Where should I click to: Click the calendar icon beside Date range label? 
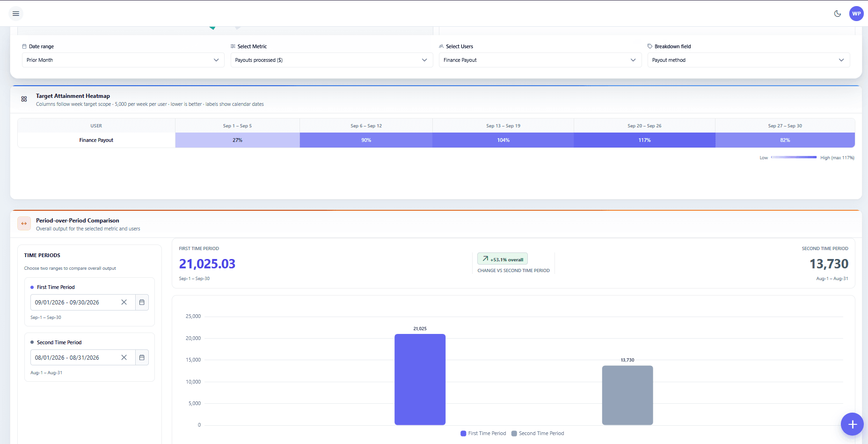(24, 46)
